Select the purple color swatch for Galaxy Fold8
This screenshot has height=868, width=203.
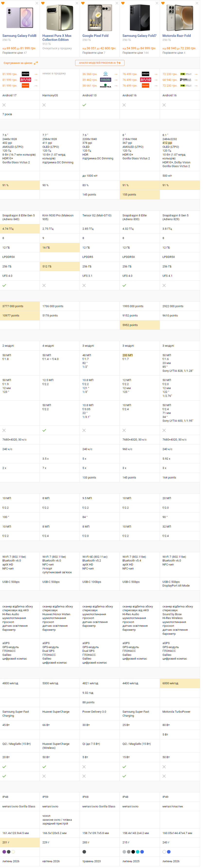coord(4,852)
